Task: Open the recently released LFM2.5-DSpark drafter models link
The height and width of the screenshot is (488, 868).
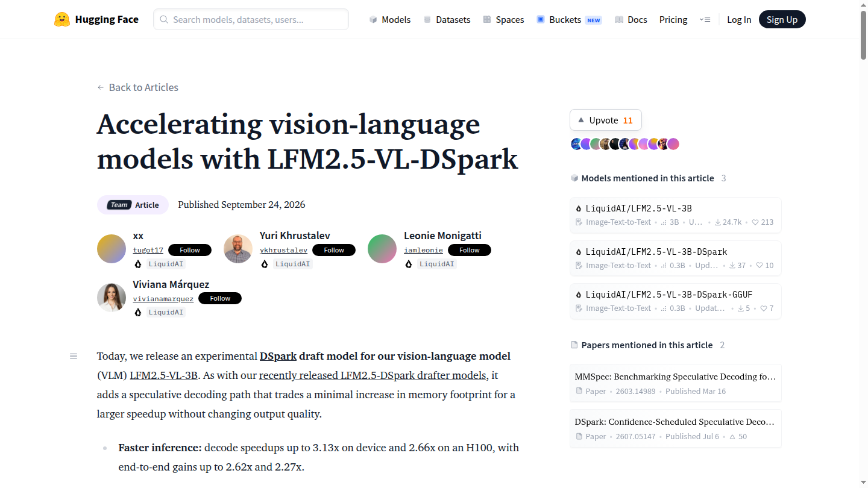Action: (373, 375)
